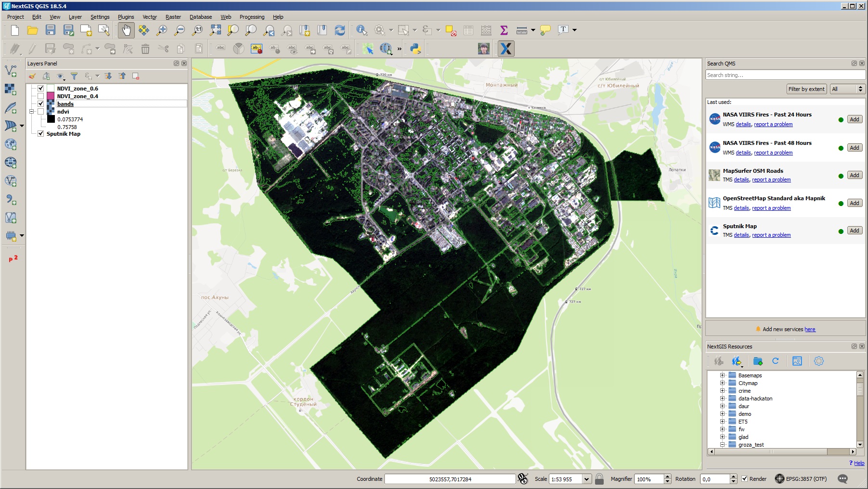The height and width of the screenshot is (489, 868).
Task: Open the NextGIS Resources settings gear
Action: [x=818, y=361]
